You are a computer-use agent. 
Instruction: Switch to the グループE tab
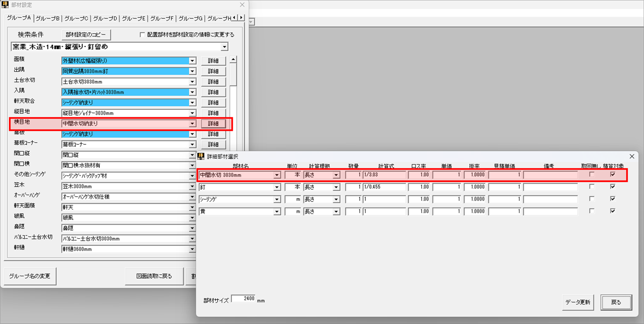pos(133,18)
